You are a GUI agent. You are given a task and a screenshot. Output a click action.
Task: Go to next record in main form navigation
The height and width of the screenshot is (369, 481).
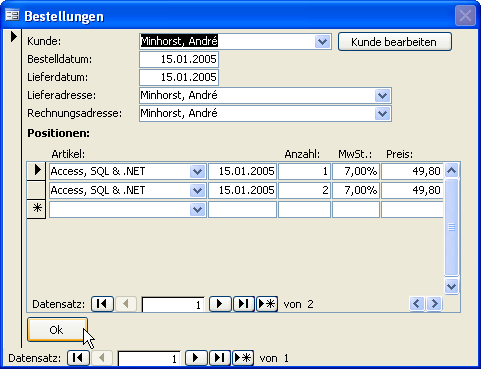pyautogui.click(x=196, y=358)
